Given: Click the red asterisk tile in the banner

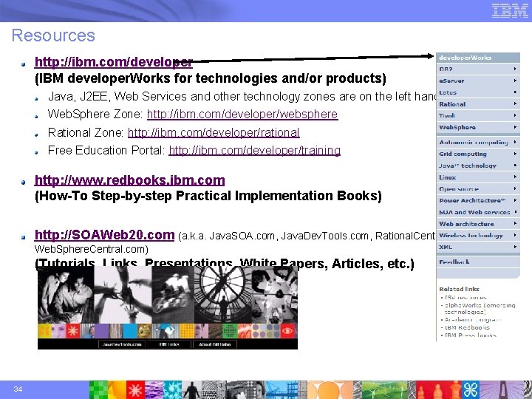Looking at the screenshot, I should [72, 331].
